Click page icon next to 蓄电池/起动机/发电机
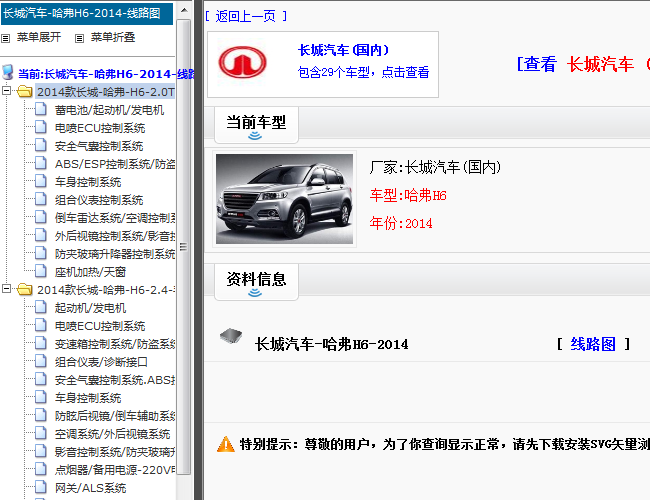Screen dimensions: 650x500 tap(41, 109)
